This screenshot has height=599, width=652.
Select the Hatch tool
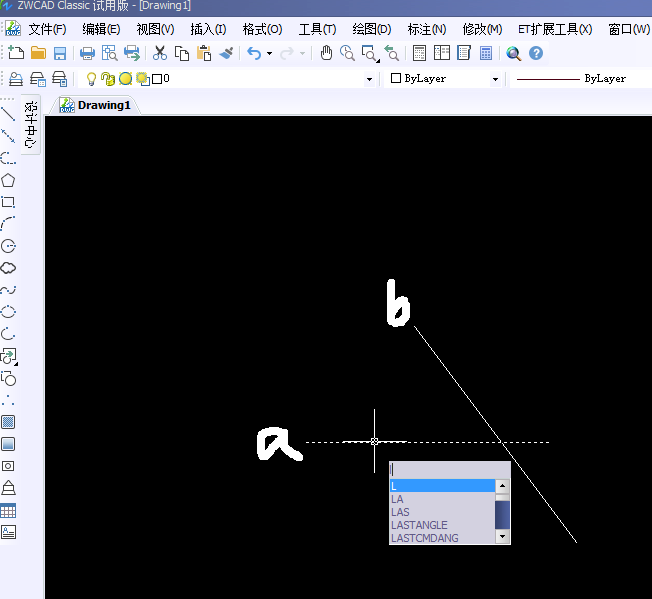tap(8, 422)
